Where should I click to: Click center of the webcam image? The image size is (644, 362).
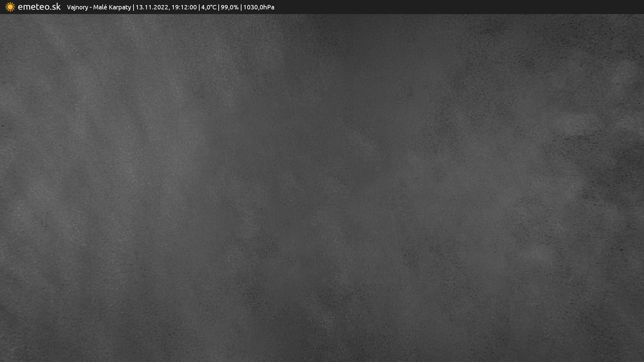pos(322,188)
